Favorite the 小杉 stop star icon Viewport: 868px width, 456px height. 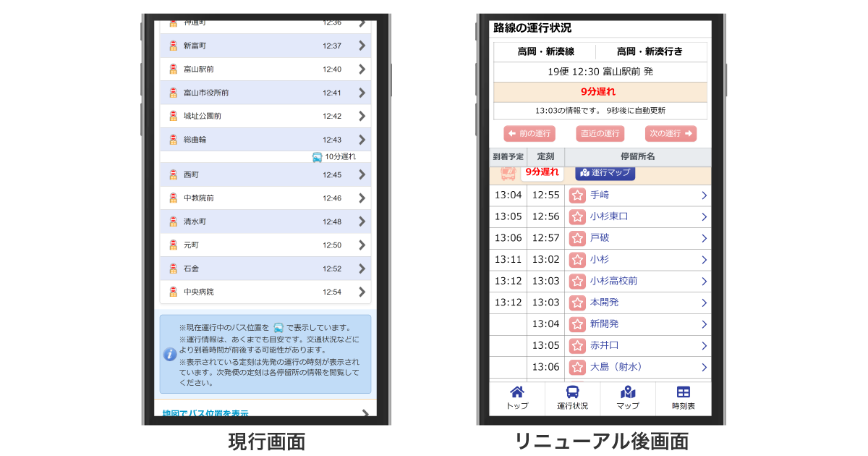(577, 259)
